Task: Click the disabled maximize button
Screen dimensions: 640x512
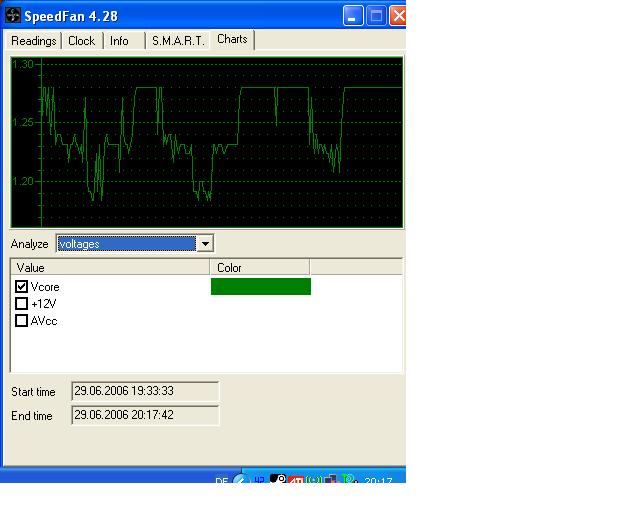Action: tap(376, 16)
